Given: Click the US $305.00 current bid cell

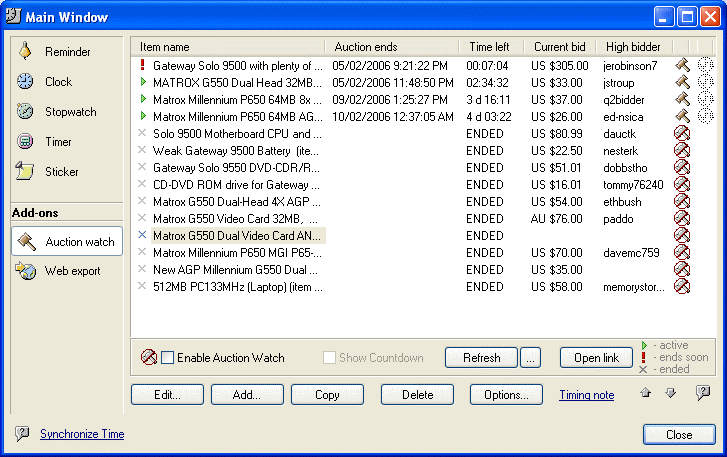Looking at the screenshot, I should click(x=560, y=66).
